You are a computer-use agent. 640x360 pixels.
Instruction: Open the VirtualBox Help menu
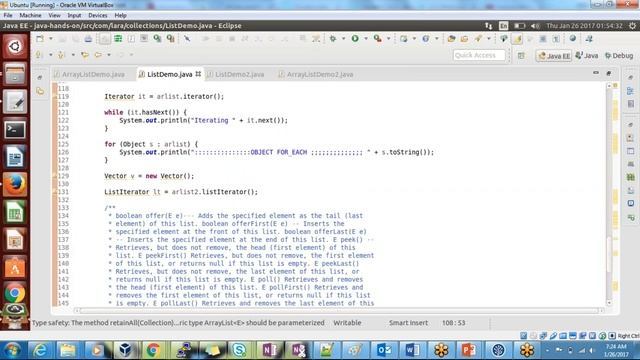(120, 15)
